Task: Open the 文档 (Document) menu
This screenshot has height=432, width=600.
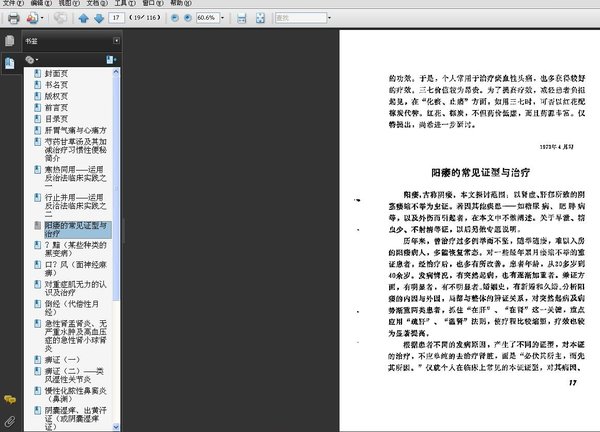Action: click(x=97, y=3)
